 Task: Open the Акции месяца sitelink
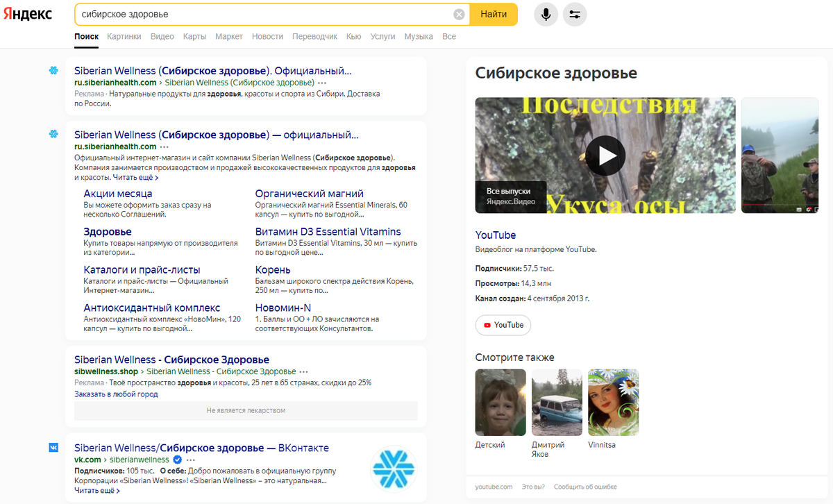pos(118,194)
